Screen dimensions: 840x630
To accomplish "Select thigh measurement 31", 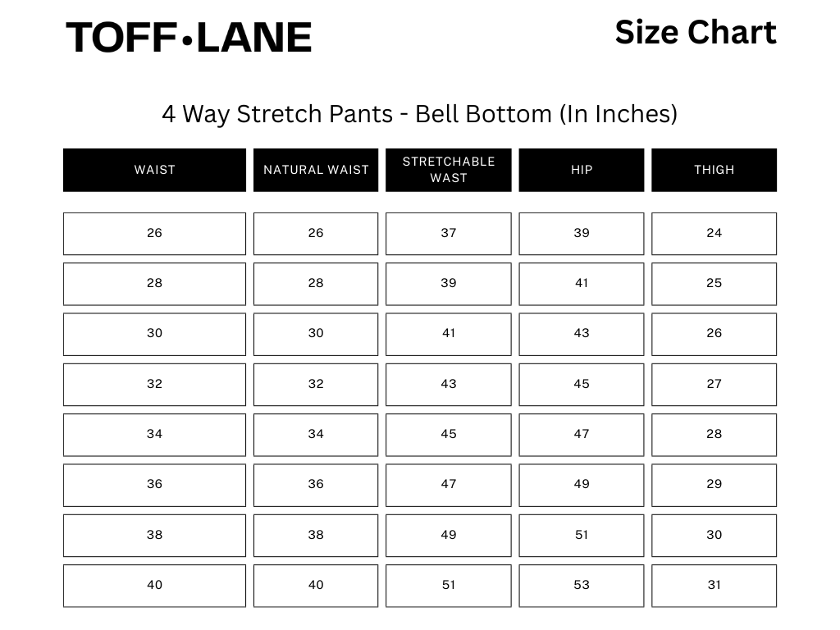I will click(714, 585).
